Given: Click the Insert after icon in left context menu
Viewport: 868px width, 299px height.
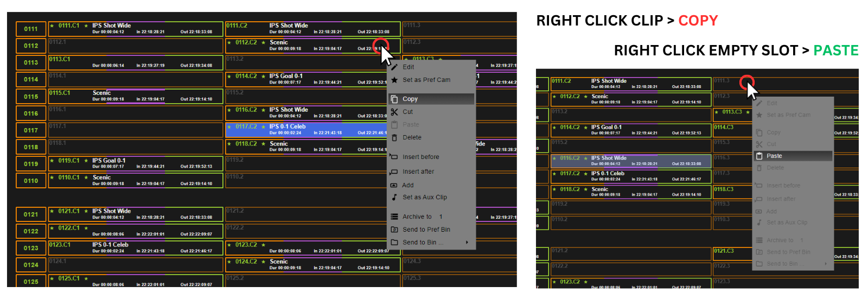Looking at the screenshot, I should click(394, 171).
